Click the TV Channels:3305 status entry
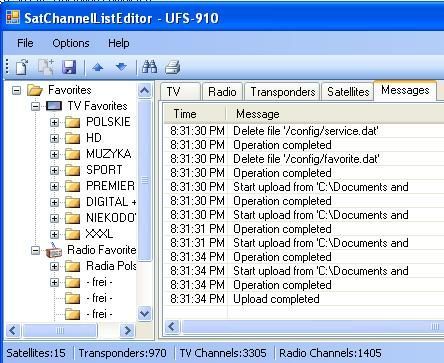444x363 pixels. click(x=223, y=353)
